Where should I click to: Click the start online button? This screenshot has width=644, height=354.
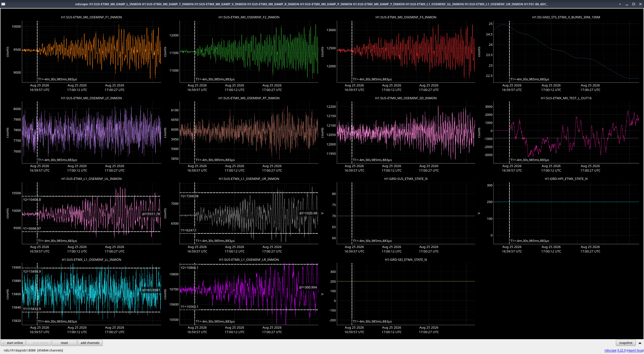13,343
